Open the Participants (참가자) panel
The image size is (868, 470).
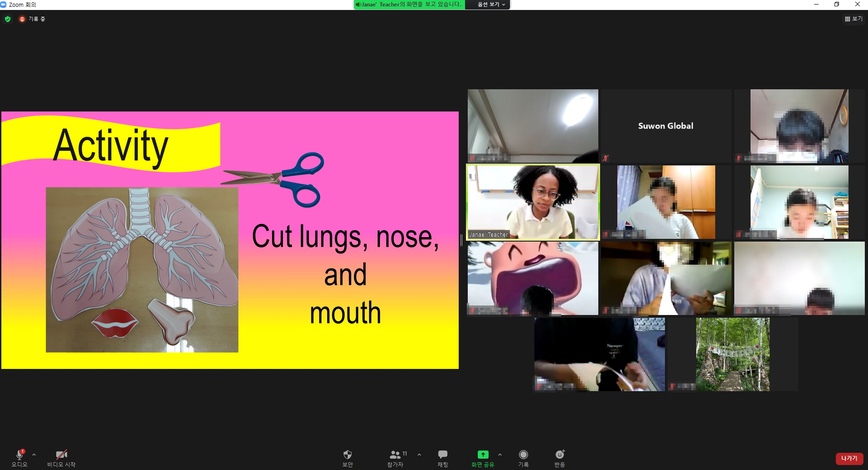[x=395, y=455]
